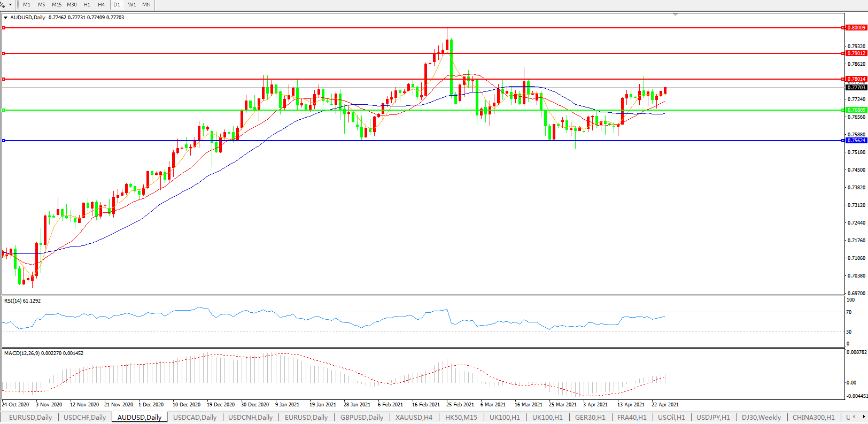Viewport: 868px width, 424px height.
Task: Switch to the USDCAD,Daily tab
Action: (195, 418)
